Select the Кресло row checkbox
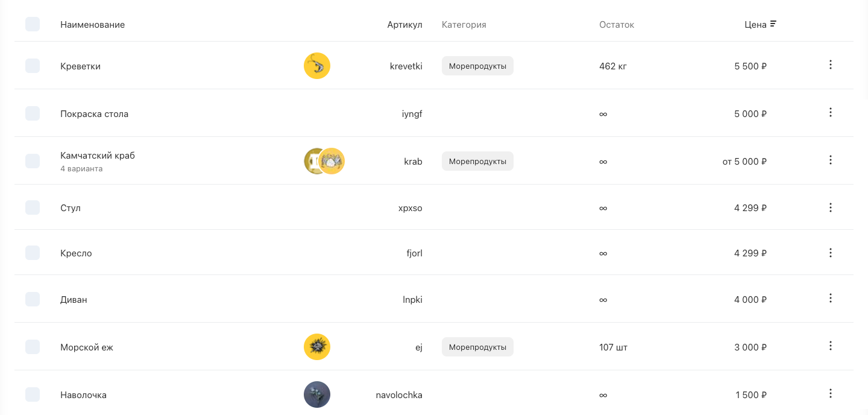This screenshot has width=868, height=415. [33, 253]
